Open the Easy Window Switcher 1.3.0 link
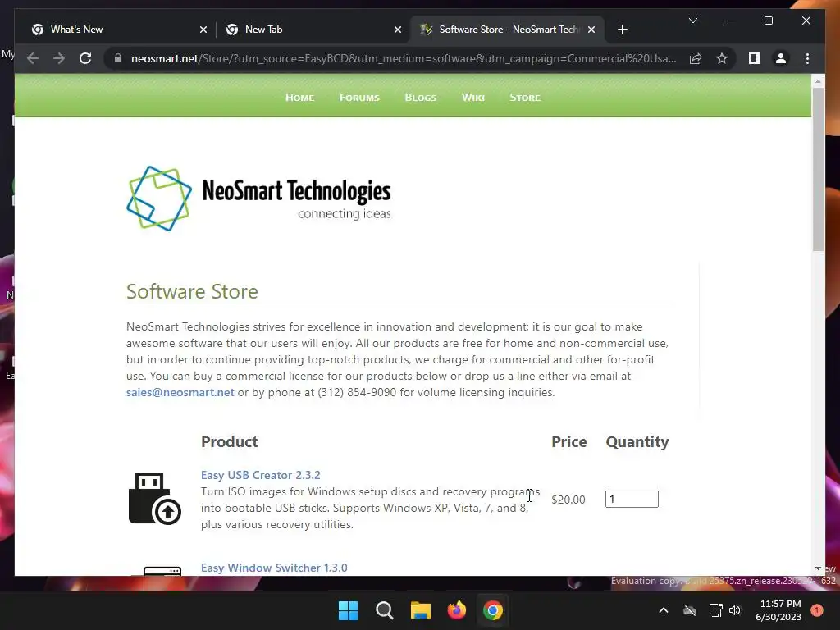 (x=274, y=568)
